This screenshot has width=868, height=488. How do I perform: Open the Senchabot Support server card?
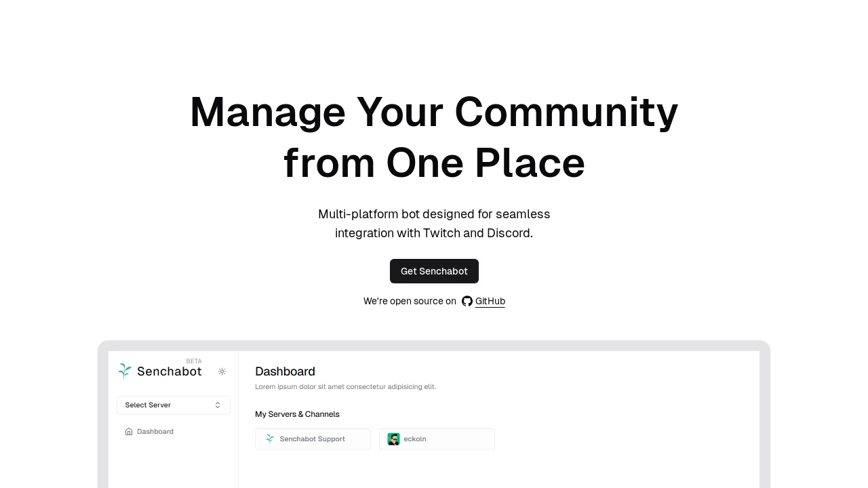(313, 439)
